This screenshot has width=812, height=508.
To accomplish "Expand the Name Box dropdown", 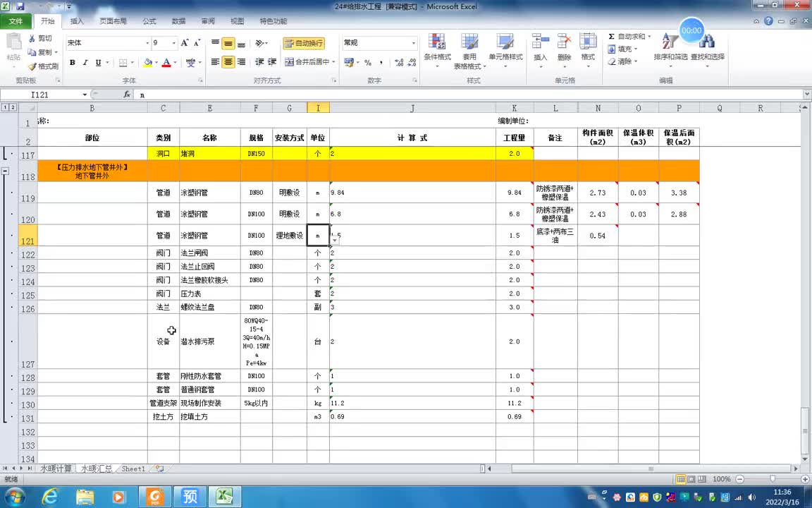I will tap(85, 95).
